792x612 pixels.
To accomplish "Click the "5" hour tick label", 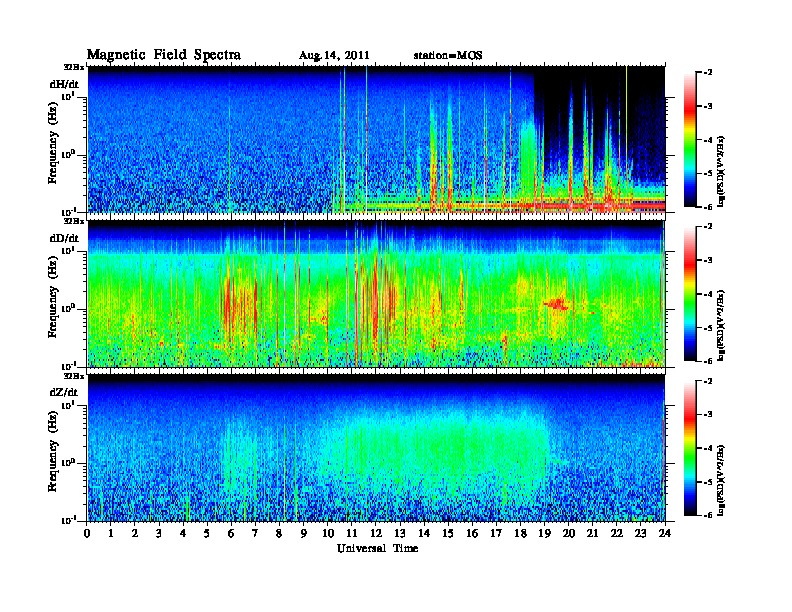I will [x=207, y=534].
